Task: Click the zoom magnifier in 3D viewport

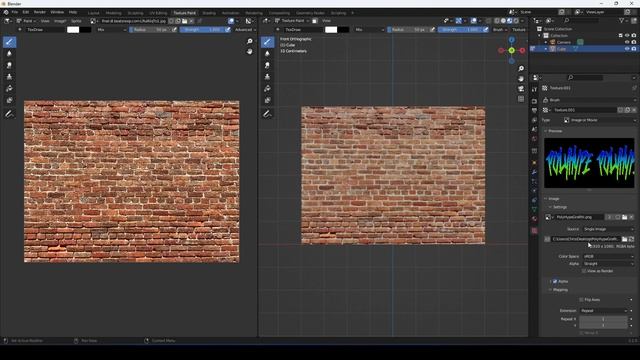Action: tap(521, 68)
